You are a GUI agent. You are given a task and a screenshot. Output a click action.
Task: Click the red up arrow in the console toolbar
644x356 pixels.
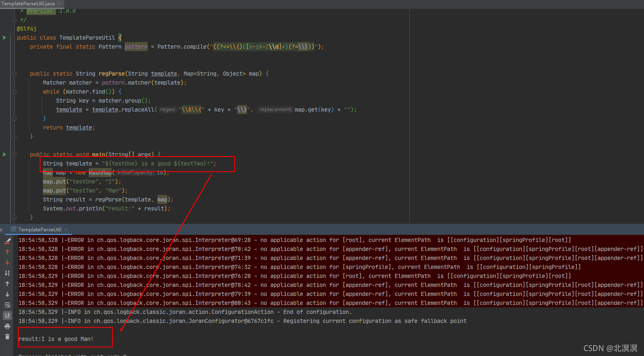click(x=7, y=252)
